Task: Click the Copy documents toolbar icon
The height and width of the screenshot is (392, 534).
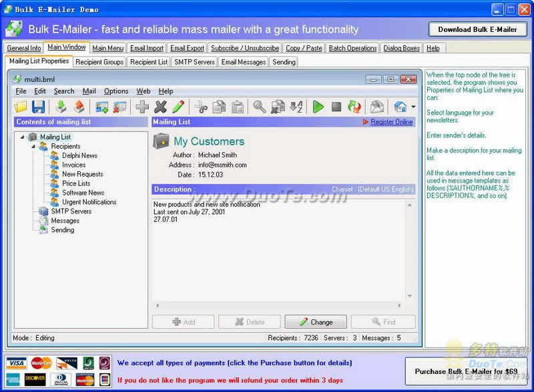Action: pos(219,107)
